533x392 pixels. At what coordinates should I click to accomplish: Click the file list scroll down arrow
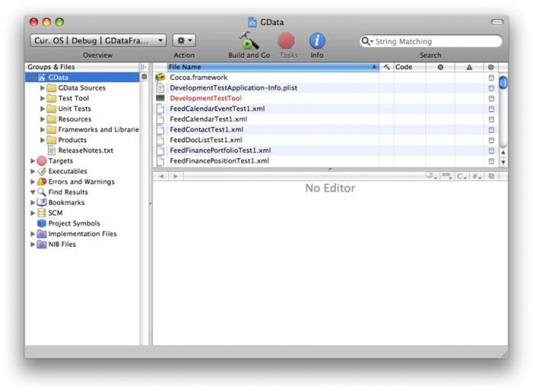click(x=503, y=163)
